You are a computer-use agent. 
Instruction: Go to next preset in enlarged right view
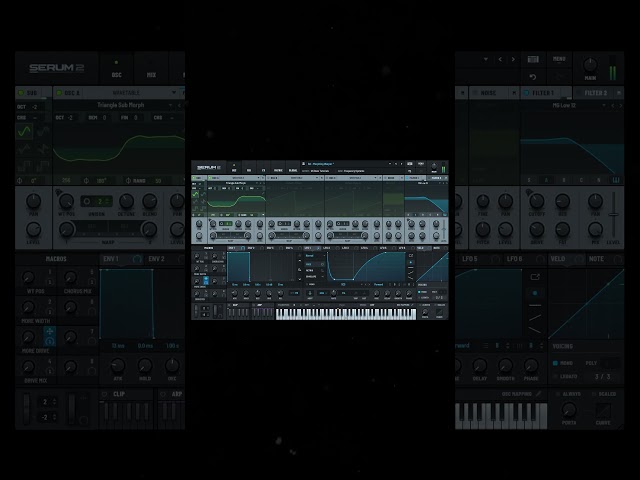click(x=513, y=60)
